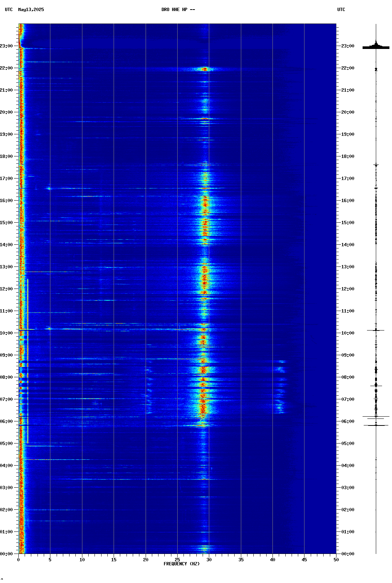This screenshot has height=583, width=392.
Task: Click the 15 Hz tick label
Action: coord(114,560)
